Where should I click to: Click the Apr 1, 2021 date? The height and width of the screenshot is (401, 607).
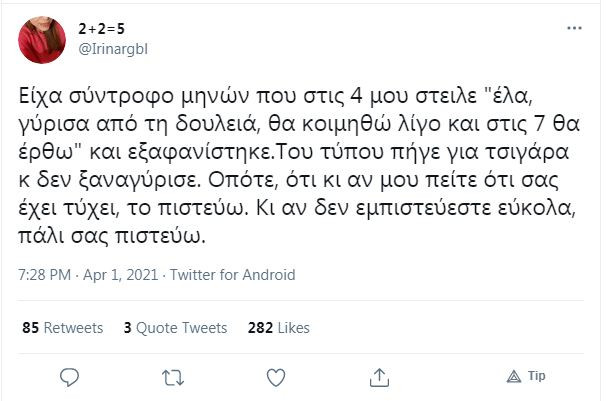120,275
